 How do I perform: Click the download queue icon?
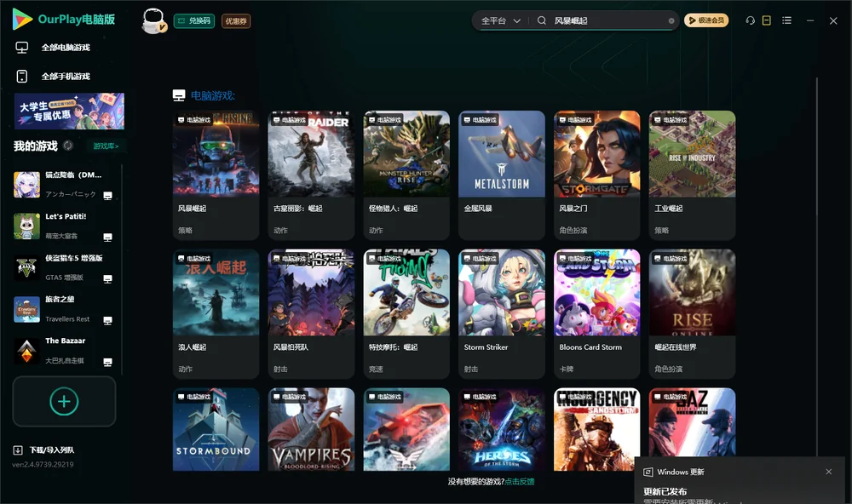coord(18,450)
